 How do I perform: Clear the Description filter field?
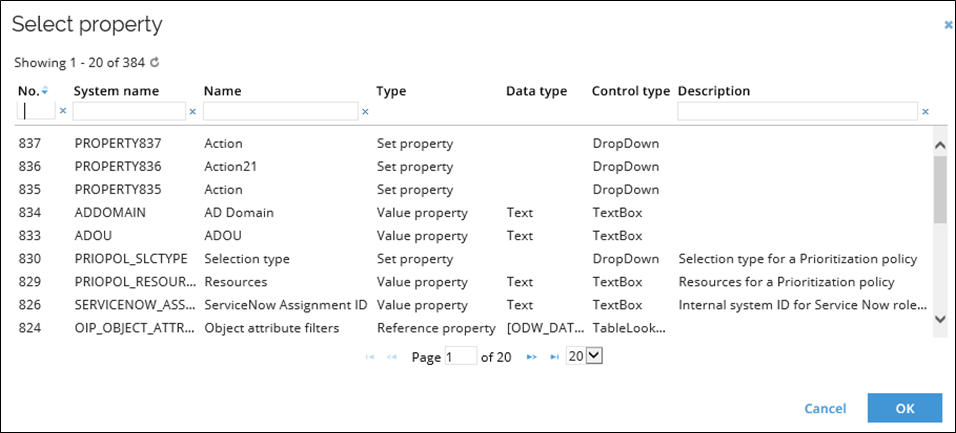click(925, 112)
